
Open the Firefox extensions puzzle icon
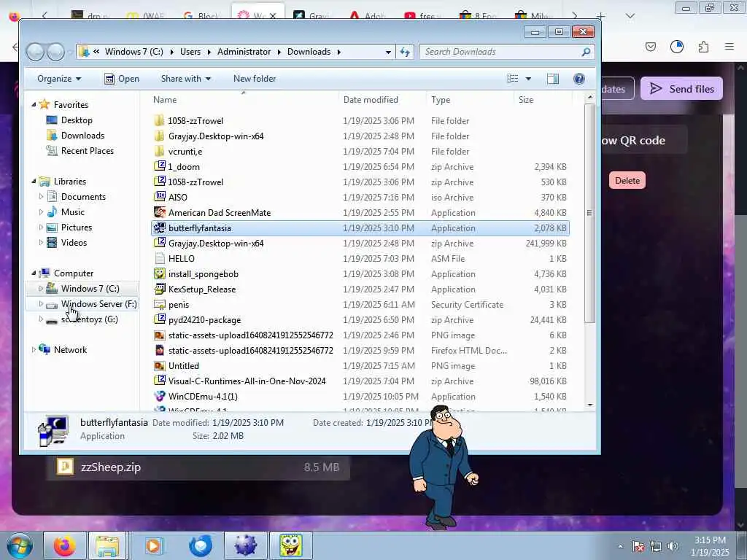[x=703, y=47]
